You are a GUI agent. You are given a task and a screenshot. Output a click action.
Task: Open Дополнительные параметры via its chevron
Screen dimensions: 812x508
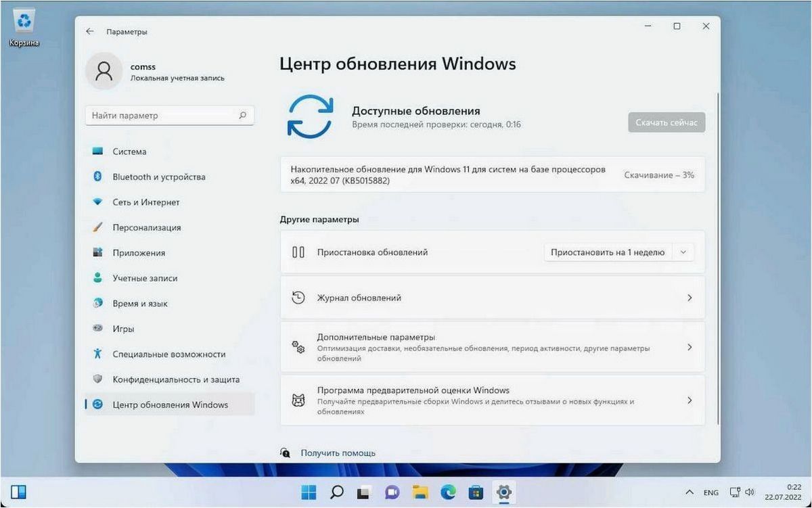690,347
